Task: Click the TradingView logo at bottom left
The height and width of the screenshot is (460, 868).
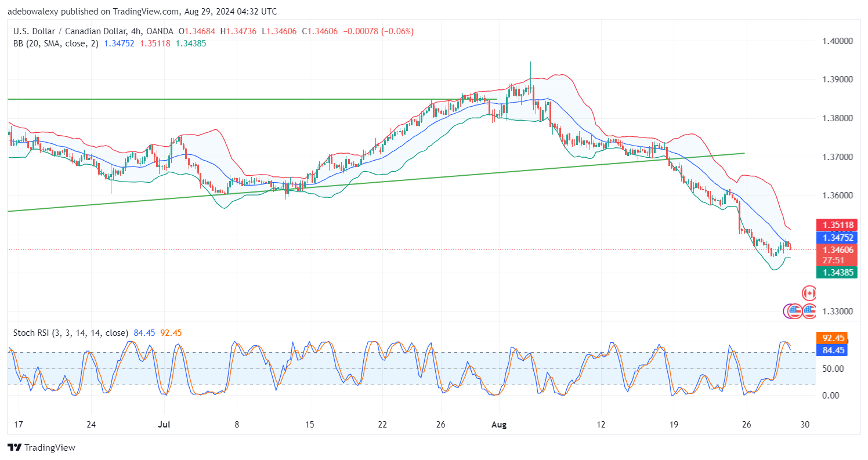Action: [x=41, y=447]
